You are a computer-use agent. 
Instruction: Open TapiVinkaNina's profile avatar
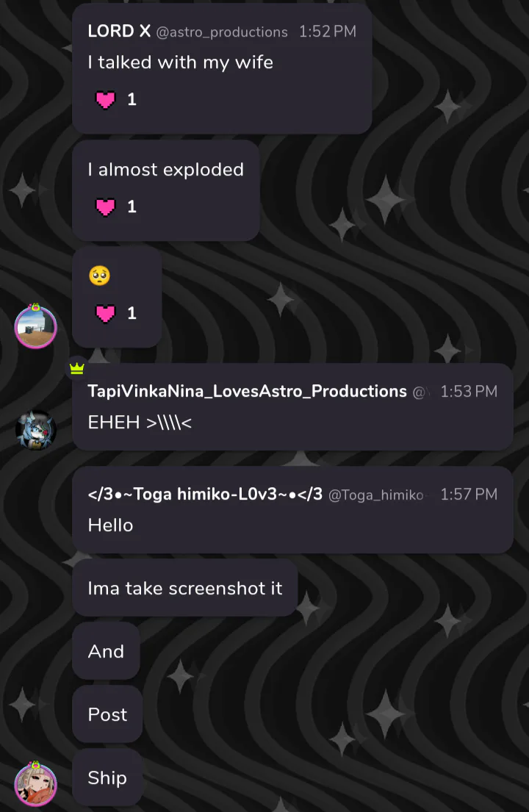[35, 430]
